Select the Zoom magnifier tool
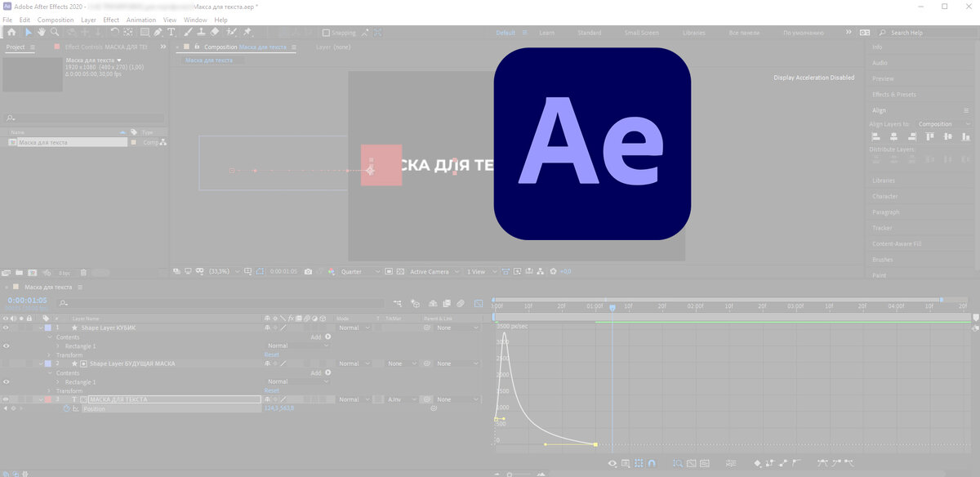 (x=55, y=33)
